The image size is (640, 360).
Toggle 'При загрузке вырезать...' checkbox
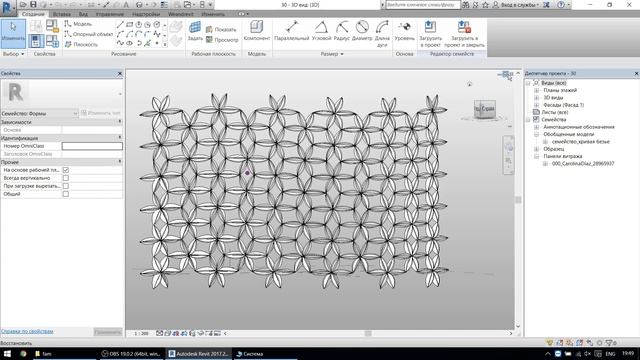[66, 186]
